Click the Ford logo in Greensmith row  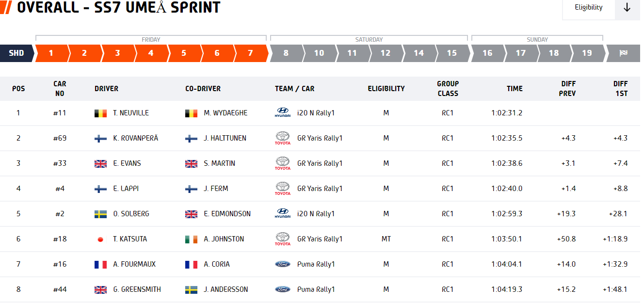coord(282,289)
